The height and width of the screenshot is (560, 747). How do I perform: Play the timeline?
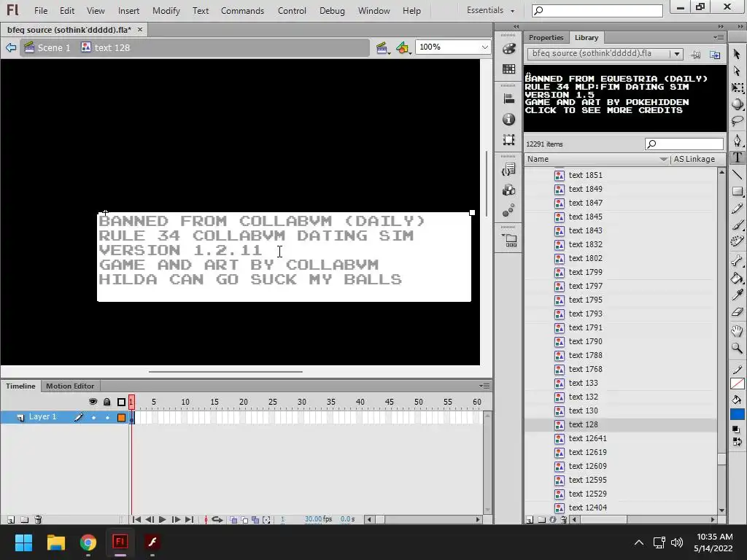point(162,519)
